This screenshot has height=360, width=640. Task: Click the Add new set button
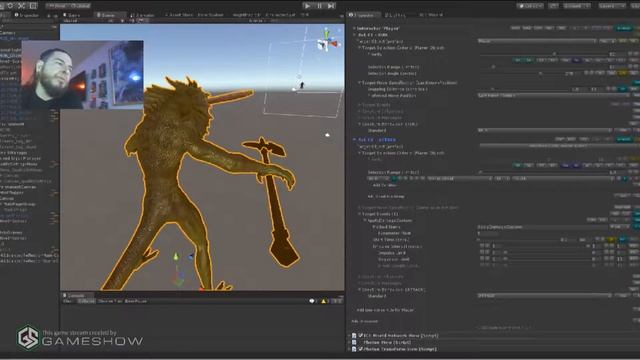385,310
